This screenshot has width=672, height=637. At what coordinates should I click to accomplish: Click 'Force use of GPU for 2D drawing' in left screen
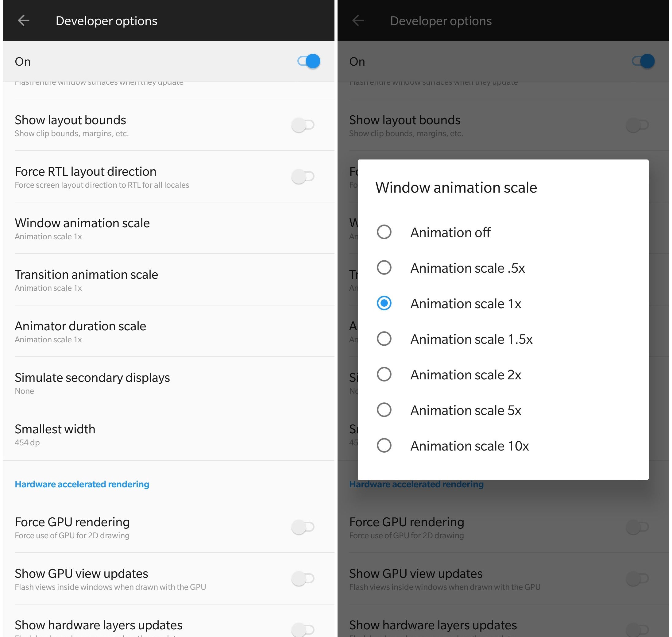click(x=72, y=535)
